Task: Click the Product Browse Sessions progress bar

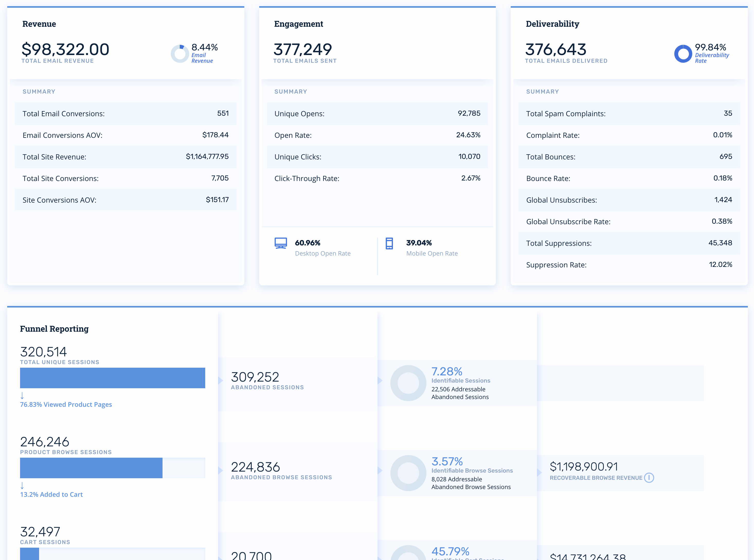Action: point(113,468)
